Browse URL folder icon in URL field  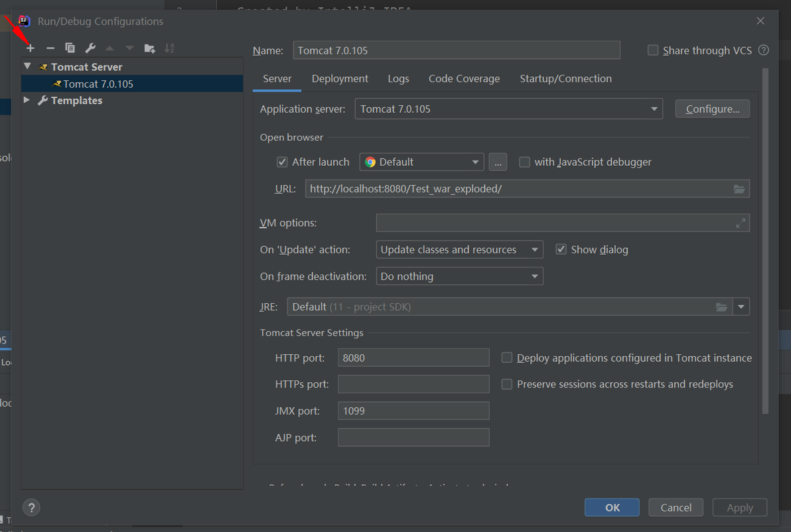pos(739,189)
